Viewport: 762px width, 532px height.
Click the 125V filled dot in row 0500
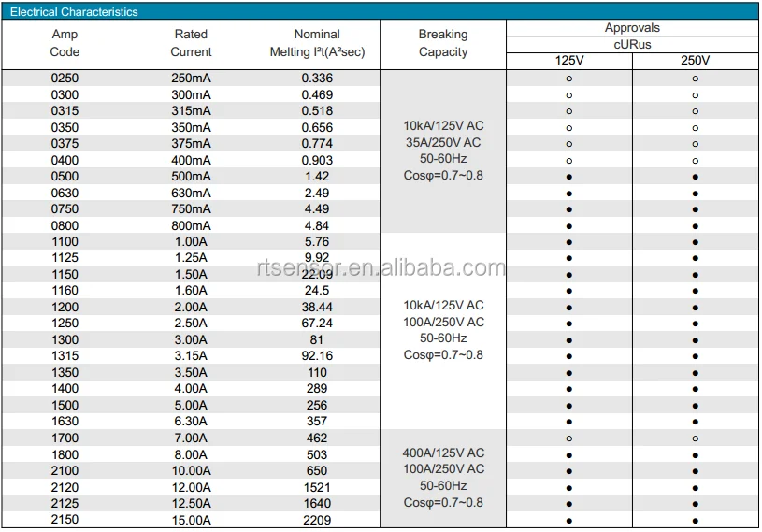(x=569, y=177)
